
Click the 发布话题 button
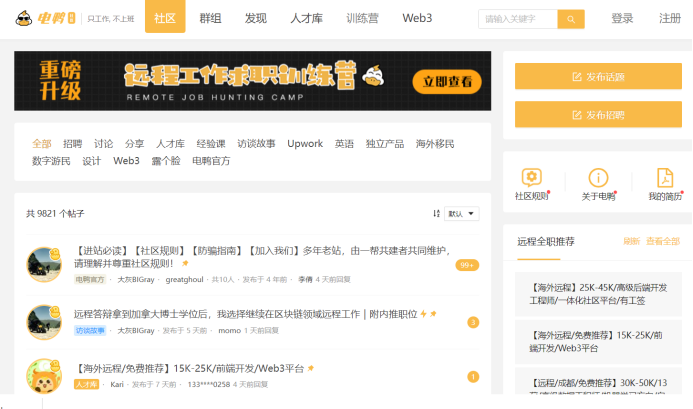(x=598, y=76)
